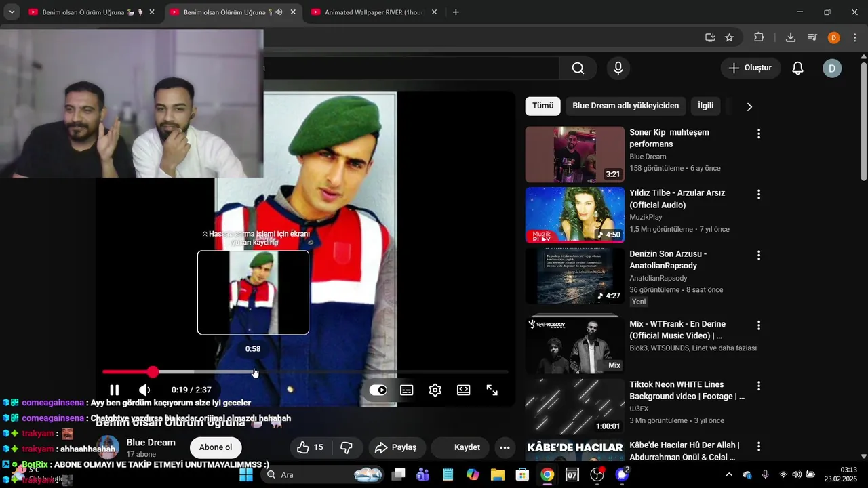The width and height of the screenshot is (868, 488).
Task: Select the Tümü filter chip
Action: (x=542, y=106)
